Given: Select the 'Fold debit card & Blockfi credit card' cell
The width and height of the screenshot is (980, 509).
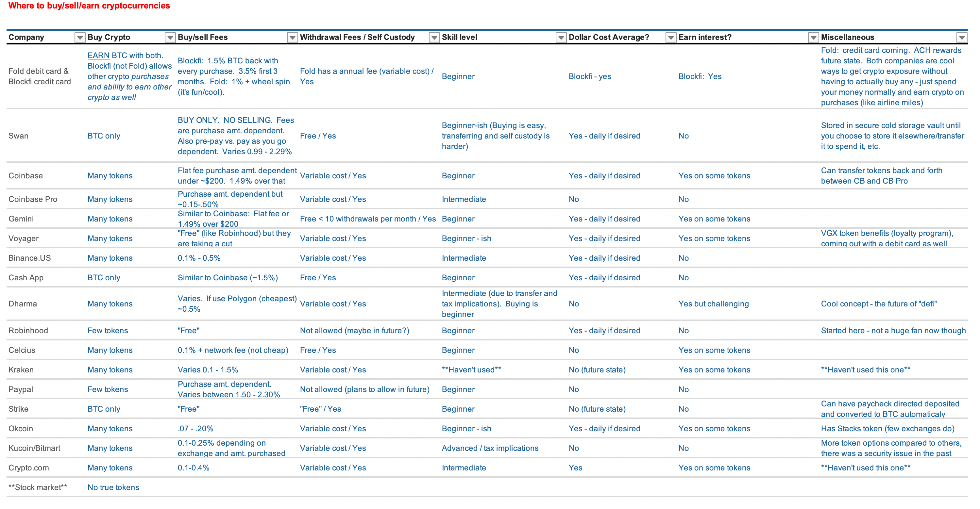Looking at the screenshot, I should 40,76.
